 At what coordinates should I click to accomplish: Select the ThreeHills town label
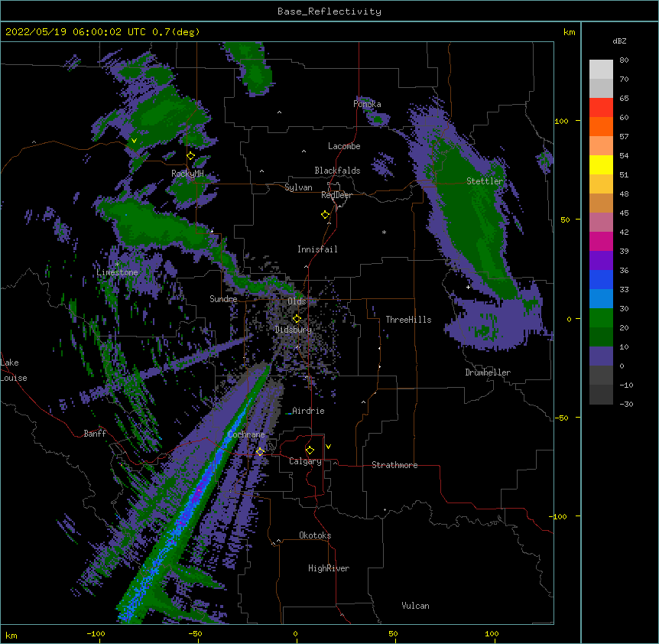pos(408,320)
